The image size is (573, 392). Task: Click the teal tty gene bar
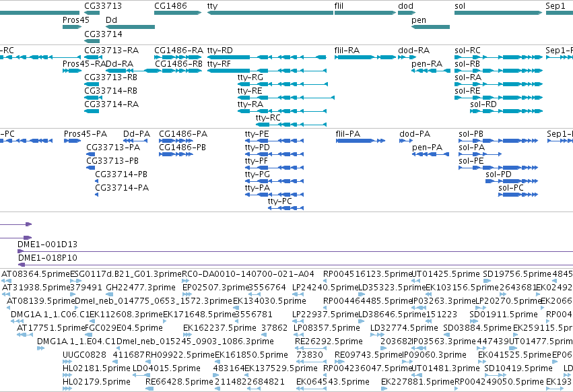[271, 13]
